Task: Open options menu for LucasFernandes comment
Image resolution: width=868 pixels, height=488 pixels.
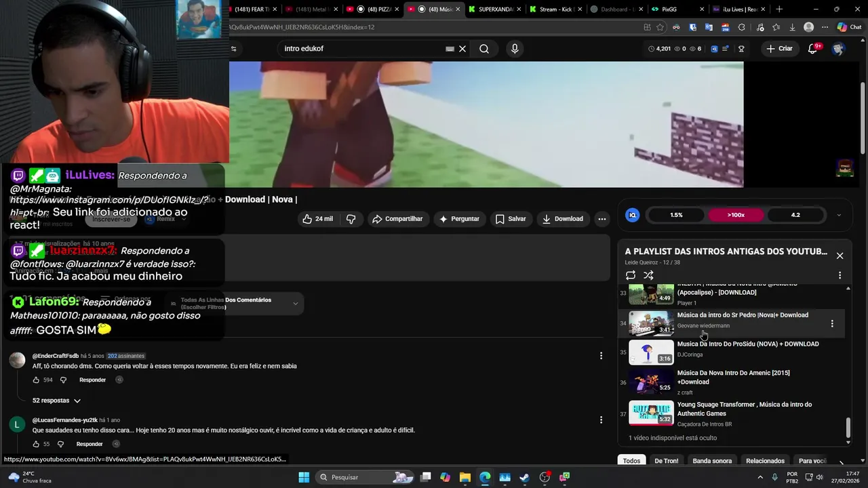Action: coord(601,420)
